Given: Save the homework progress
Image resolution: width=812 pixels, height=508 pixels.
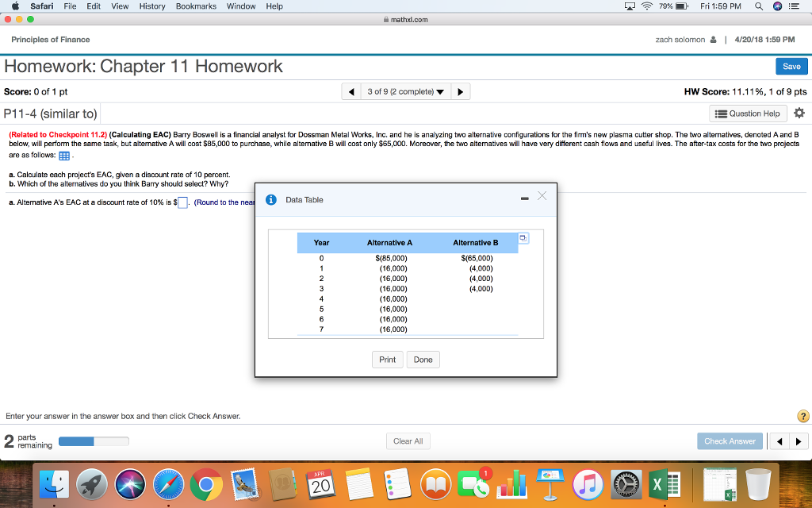Looking at the screenshot, I should pos(791,66).
